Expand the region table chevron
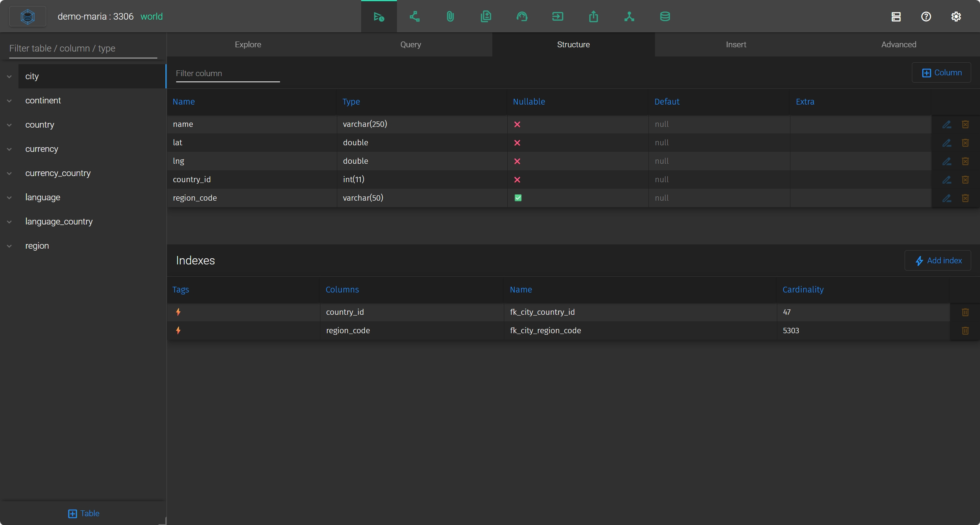 pyautogui.click(x=9, y=246)
